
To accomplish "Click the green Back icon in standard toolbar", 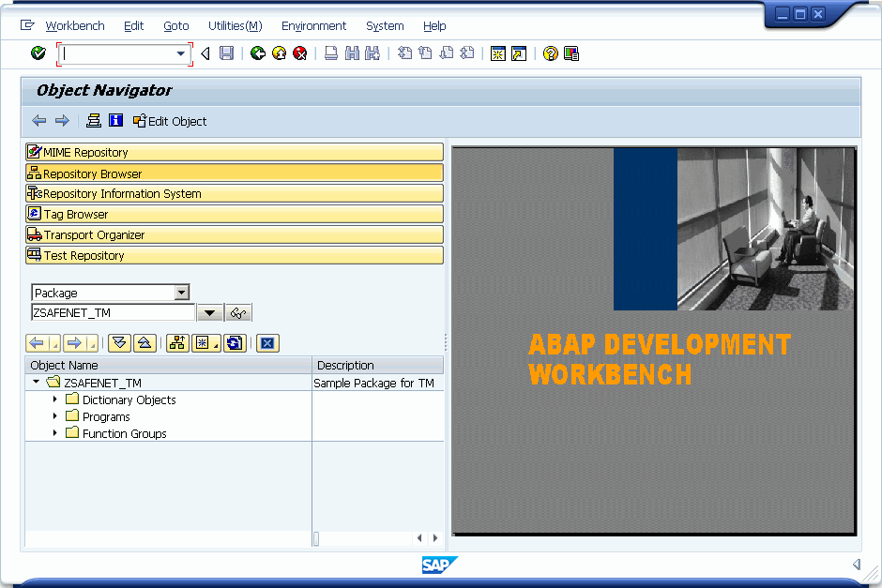I will pyautogui.click(x=258, y=53).
